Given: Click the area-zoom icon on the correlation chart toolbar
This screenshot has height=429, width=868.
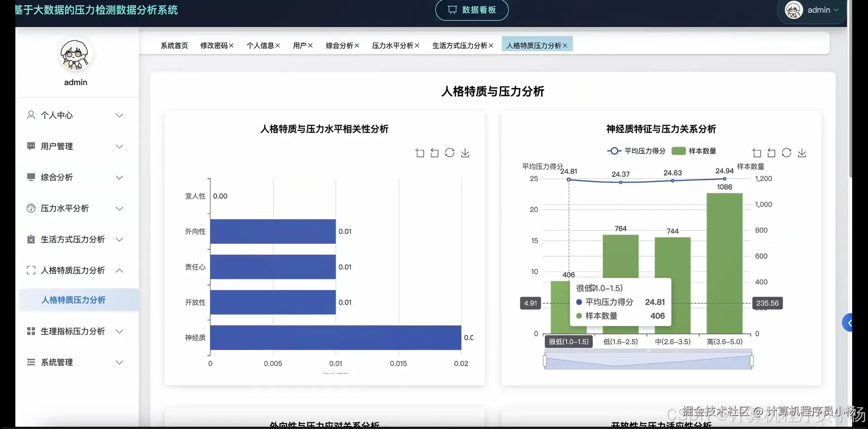Looking at the screenshot, I should click(x=420, y=153).
